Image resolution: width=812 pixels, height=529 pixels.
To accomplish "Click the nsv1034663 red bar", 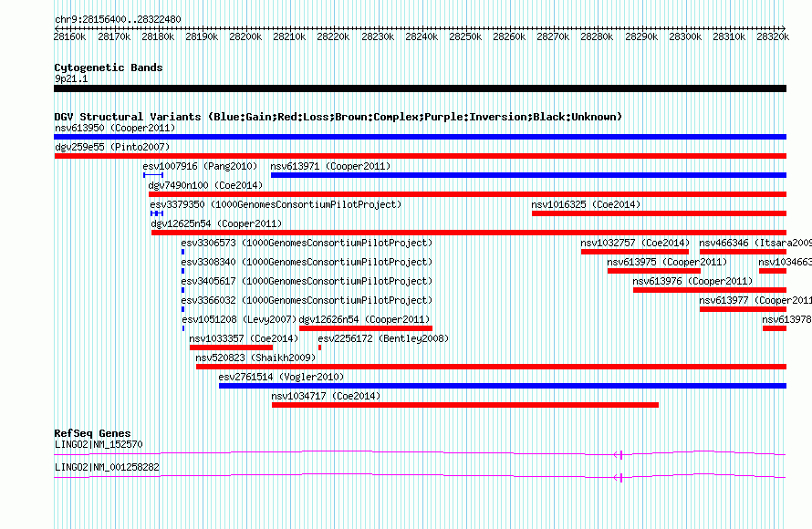I will click(x=773, y=271).
